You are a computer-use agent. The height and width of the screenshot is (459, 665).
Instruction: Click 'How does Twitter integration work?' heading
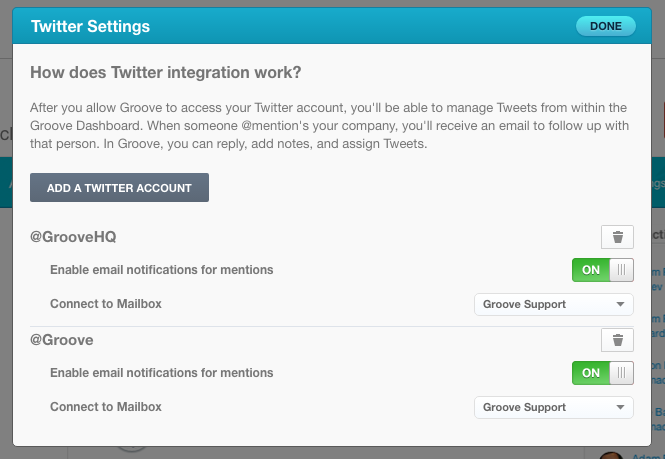165,73
